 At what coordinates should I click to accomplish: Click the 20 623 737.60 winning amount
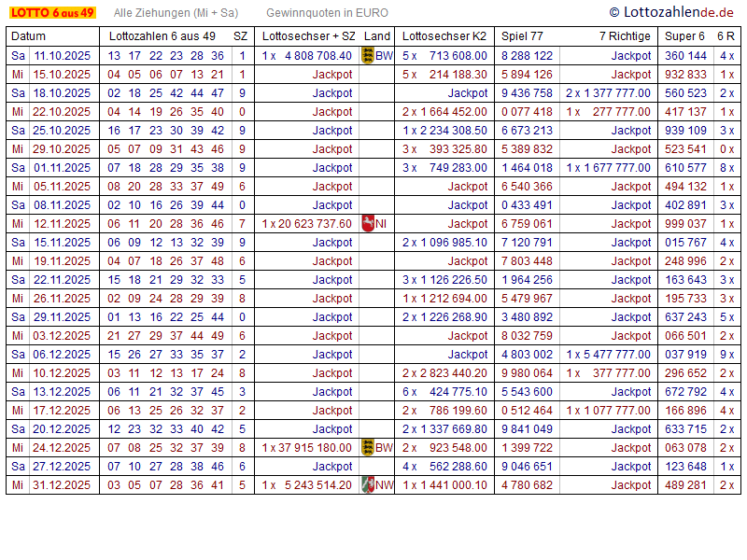click(x=313, y=223)
